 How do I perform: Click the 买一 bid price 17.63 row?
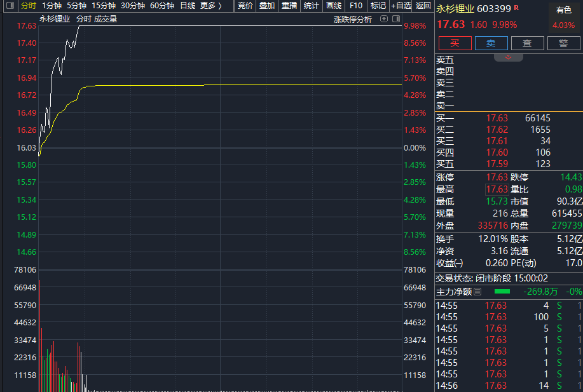click(497, 118)
